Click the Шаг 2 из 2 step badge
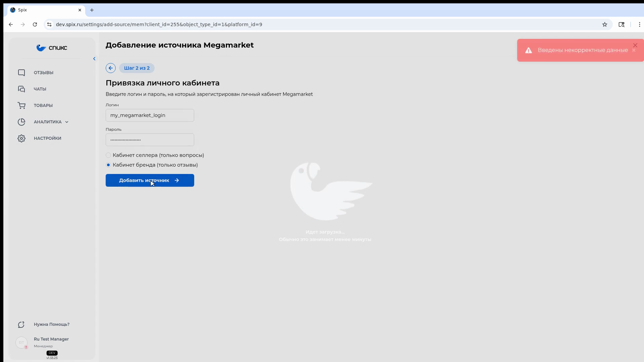644x362 pixels. [137, 68]
